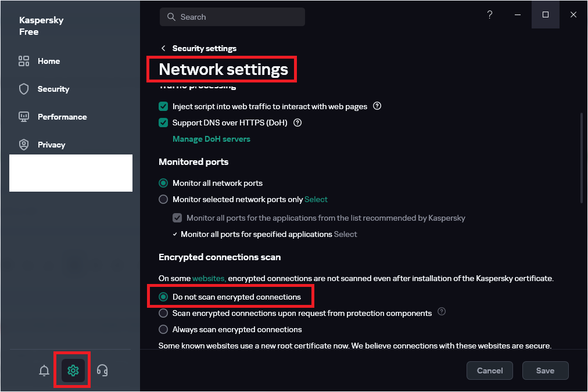Open support headset icon
Screen dimensions: 588x392
point(102,371)
